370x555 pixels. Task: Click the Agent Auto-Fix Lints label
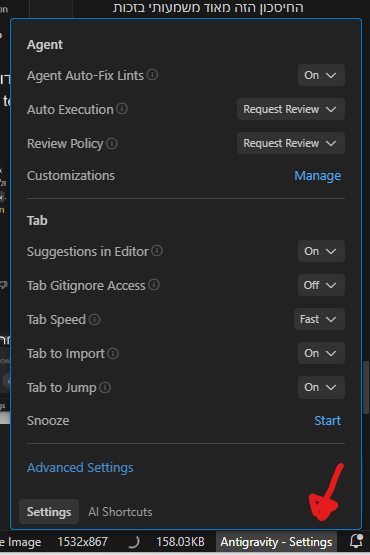tap(85, 75)
